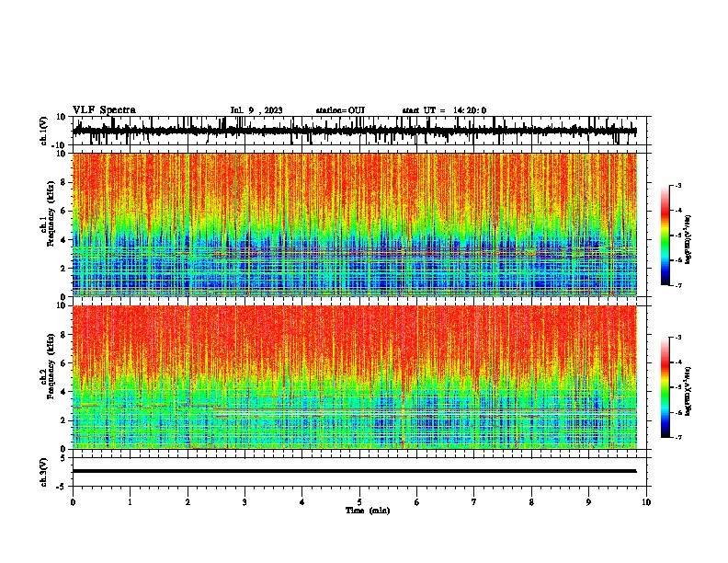This screenshot has width=728, height=563.
Task: Click the "10" tick label on the time axis
Action: 646,502
